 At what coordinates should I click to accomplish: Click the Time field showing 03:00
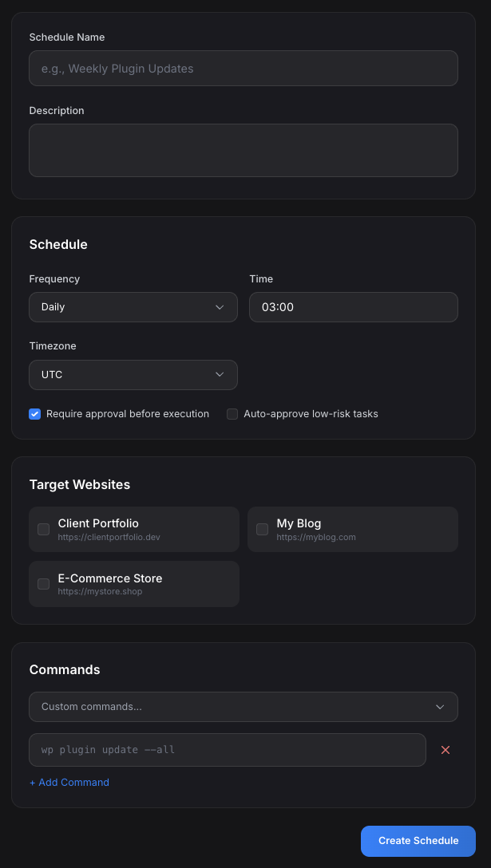pos(354,307)
